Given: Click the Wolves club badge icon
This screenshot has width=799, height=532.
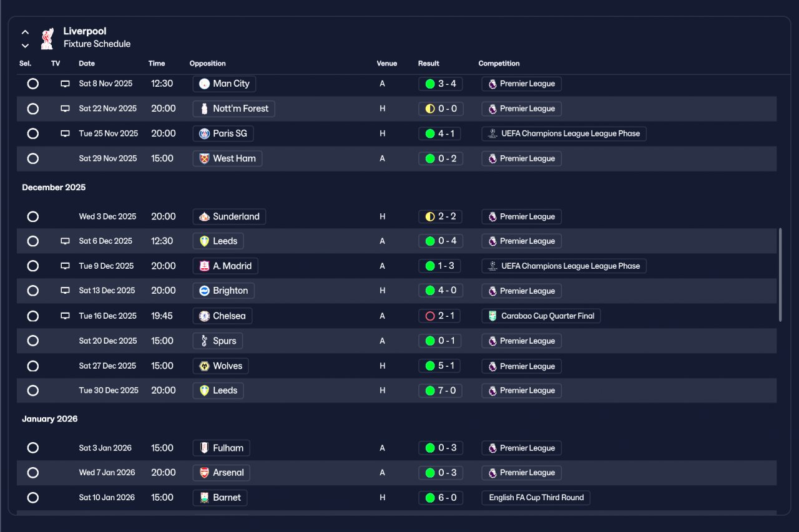Looking at the screenshot, I should (x=204, y=366).
